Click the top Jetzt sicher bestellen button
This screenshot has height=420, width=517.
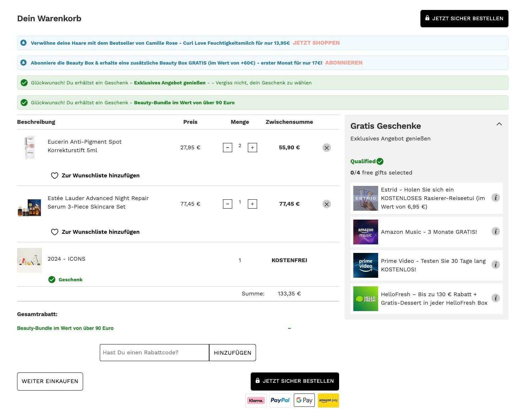[x=464, y=18]
